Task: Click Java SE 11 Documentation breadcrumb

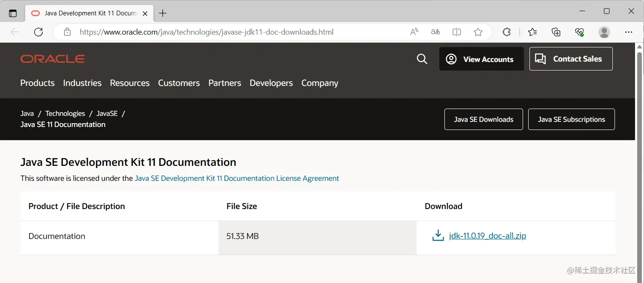Action: point(63,124)
